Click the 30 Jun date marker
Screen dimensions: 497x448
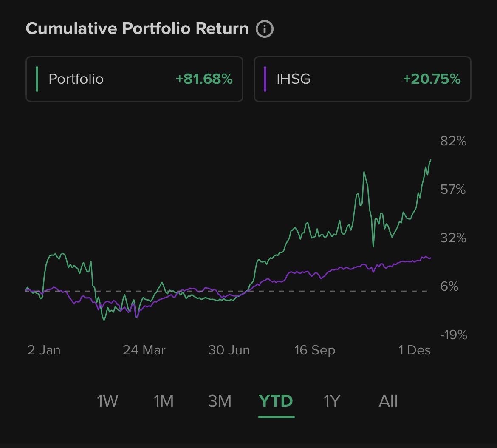click(x=229, y=350)
